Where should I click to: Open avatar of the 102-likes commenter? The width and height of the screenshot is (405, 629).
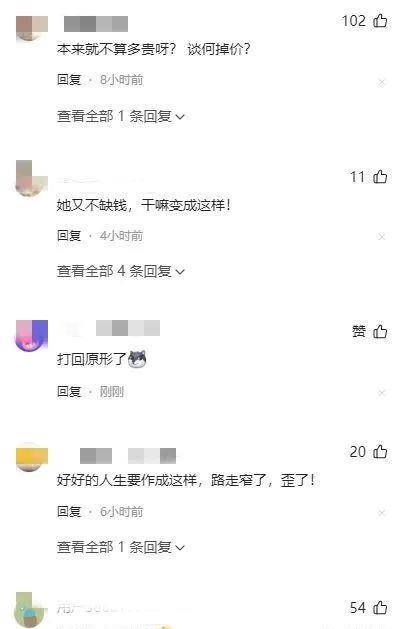coord(31,28)
